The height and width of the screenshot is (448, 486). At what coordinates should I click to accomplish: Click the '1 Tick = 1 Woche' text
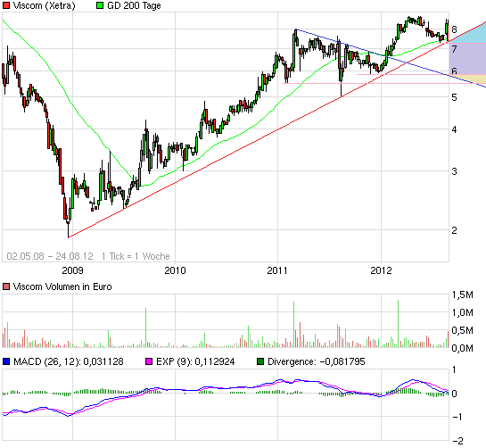pos(136,256)
